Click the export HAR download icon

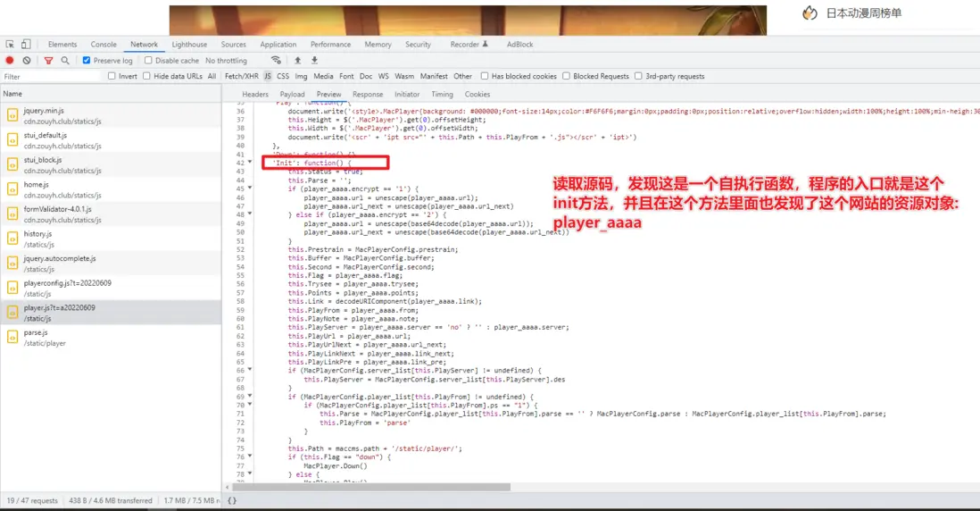tap(314, 61)
